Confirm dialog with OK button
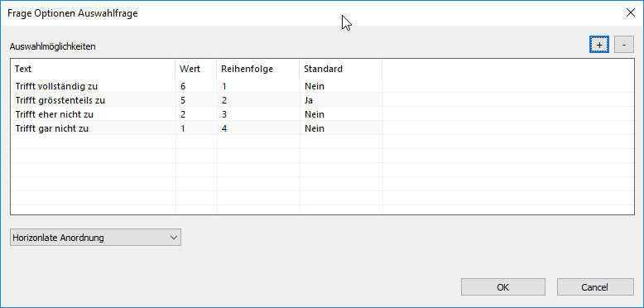Image resolution: width=644 pixels, height=308 pixels. [503, 287]
